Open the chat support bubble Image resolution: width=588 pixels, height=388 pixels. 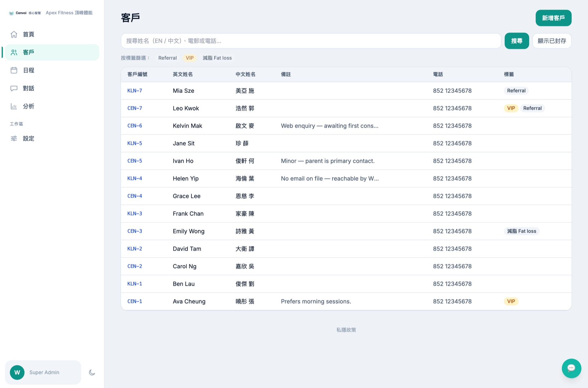571,368
